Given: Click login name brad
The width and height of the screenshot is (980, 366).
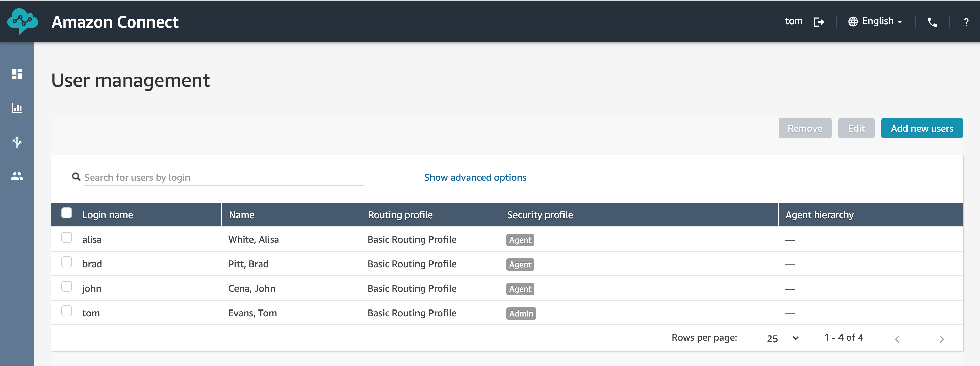Looking at the screenshot, I should click(x=92, y=264).
